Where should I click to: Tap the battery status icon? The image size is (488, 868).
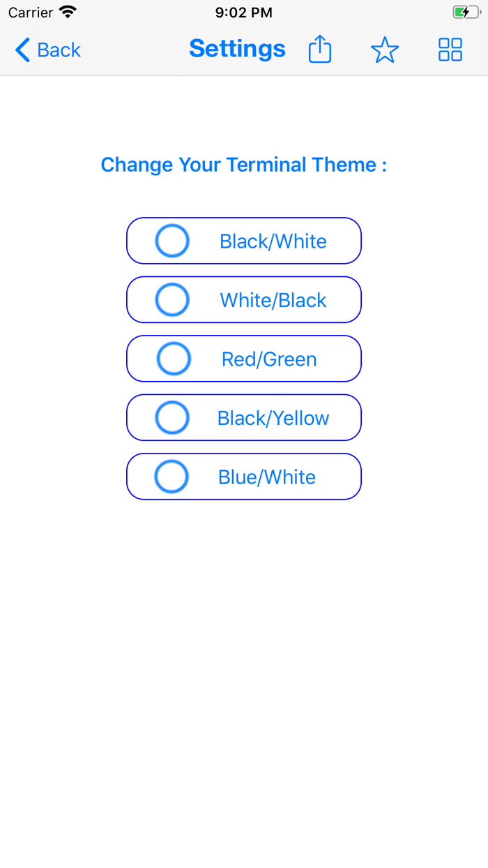point(466,13)
